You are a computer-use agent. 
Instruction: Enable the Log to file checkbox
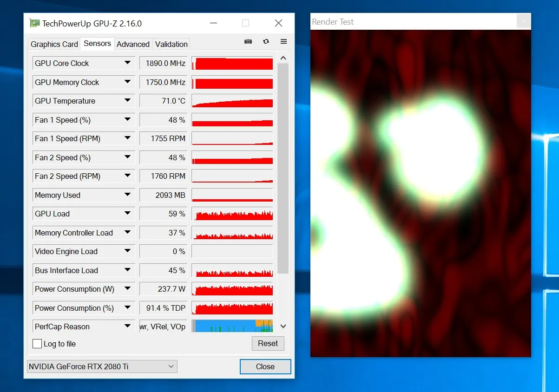tap(37, 344)
